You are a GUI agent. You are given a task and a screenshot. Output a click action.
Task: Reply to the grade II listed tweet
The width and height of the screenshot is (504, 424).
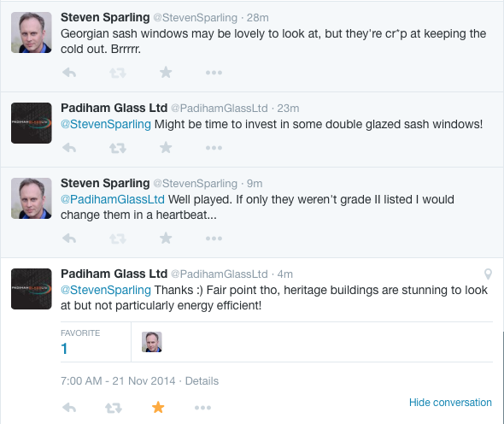69,238
